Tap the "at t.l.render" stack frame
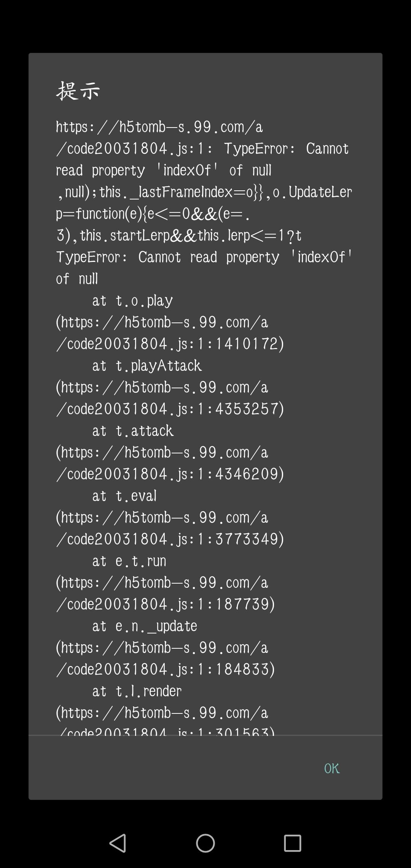Viewport: 411px width, 868px height. point(137,691)
